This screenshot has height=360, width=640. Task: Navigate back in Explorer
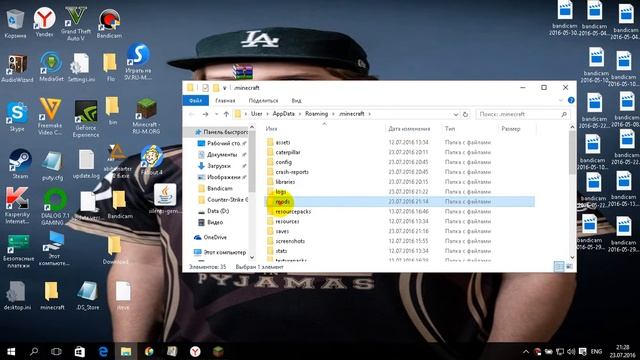[192, 114]
